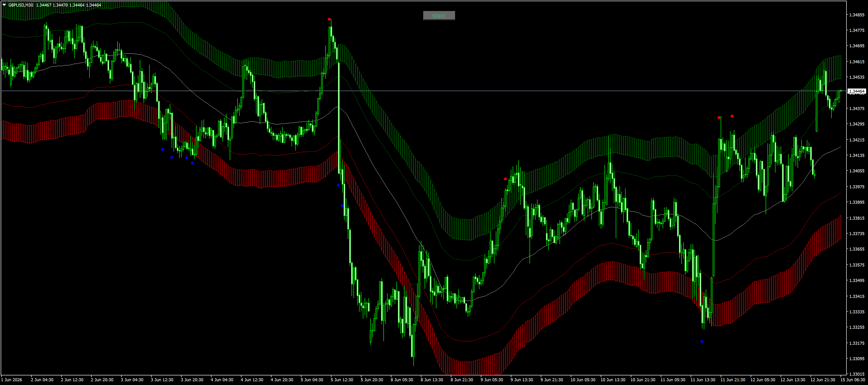Viewport: 868px width, 385px height.
Task: Click the price axis label 1.33415
Action: 857,296
